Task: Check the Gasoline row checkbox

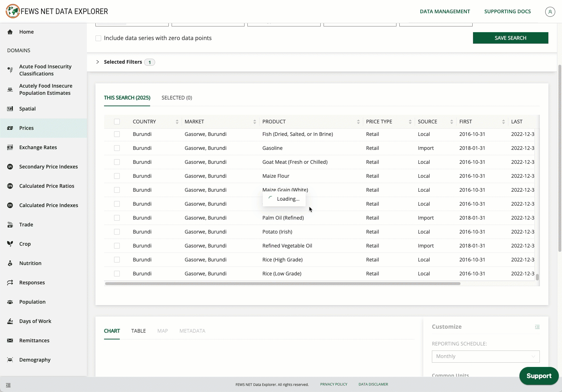Action: (x=117, y=148)
